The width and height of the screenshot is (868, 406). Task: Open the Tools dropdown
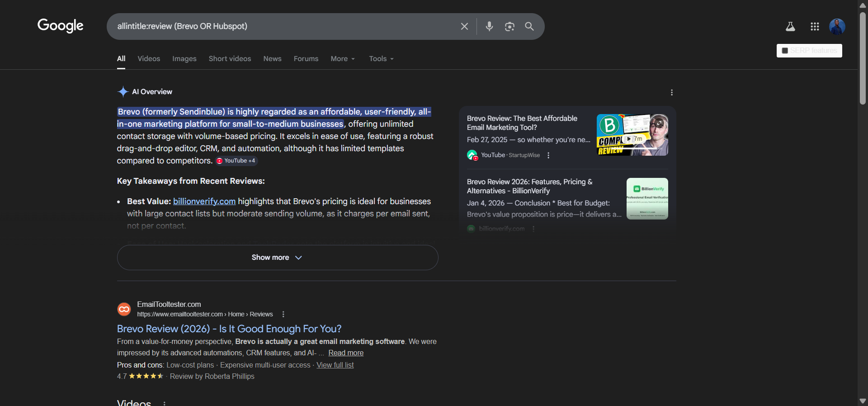click(x=381, y=59)
